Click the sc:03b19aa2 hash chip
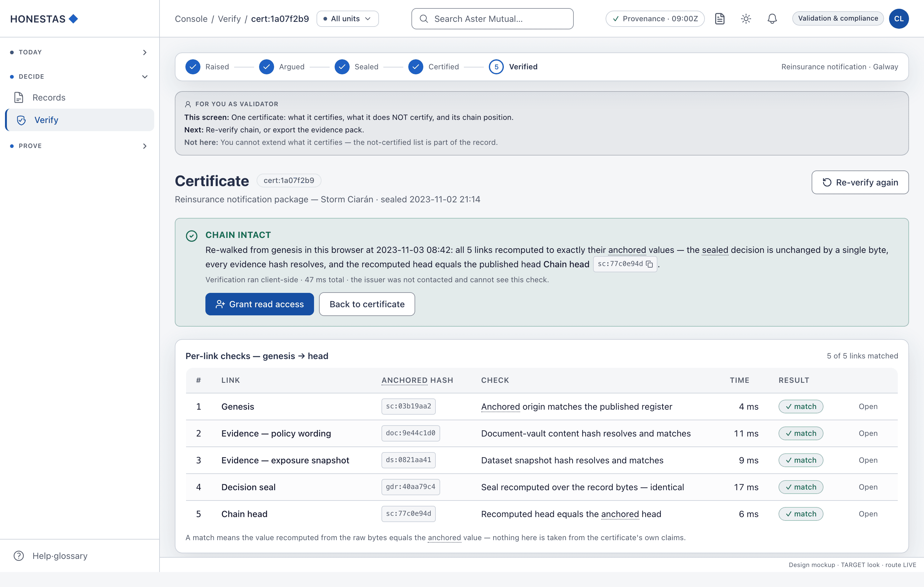 tap(408, 406)
